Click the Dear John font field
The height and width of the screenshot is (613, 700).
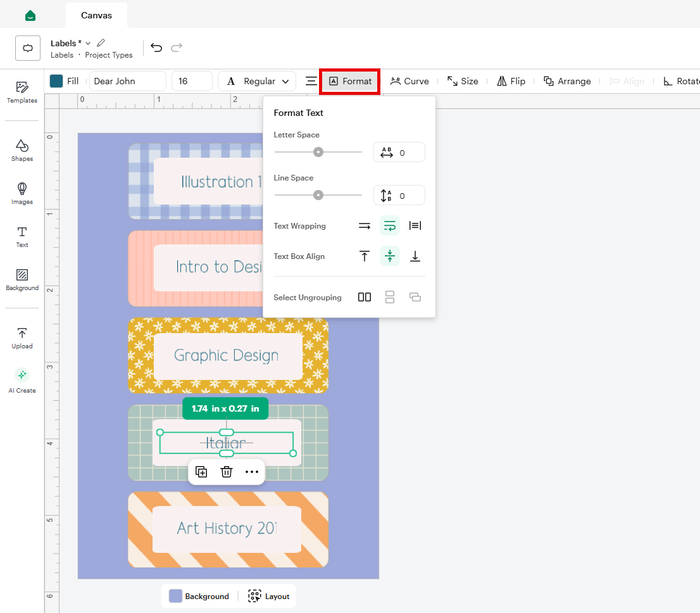coord(128,81)
